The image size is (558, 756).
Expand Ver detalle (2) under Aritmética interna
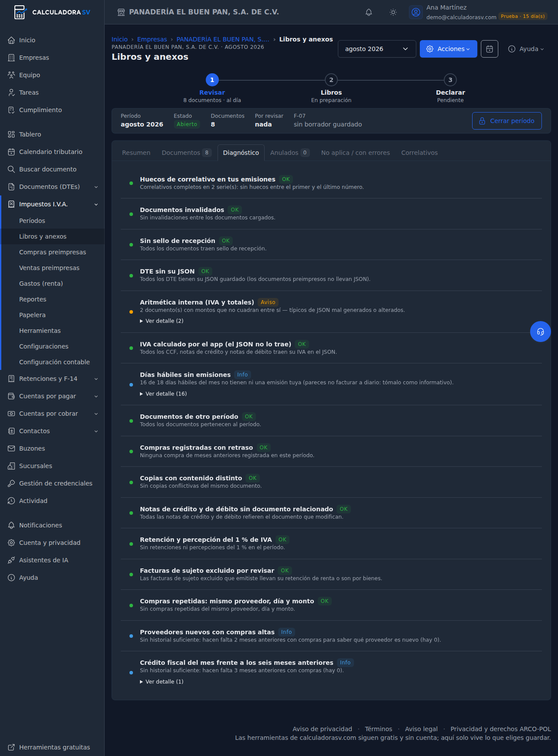162,321
